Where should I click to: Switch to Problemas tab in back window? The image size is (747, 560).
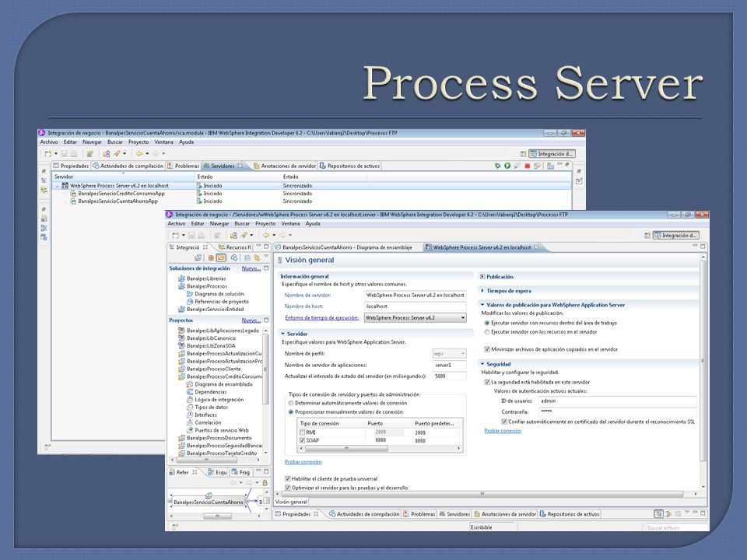click(x=184, y=166)
